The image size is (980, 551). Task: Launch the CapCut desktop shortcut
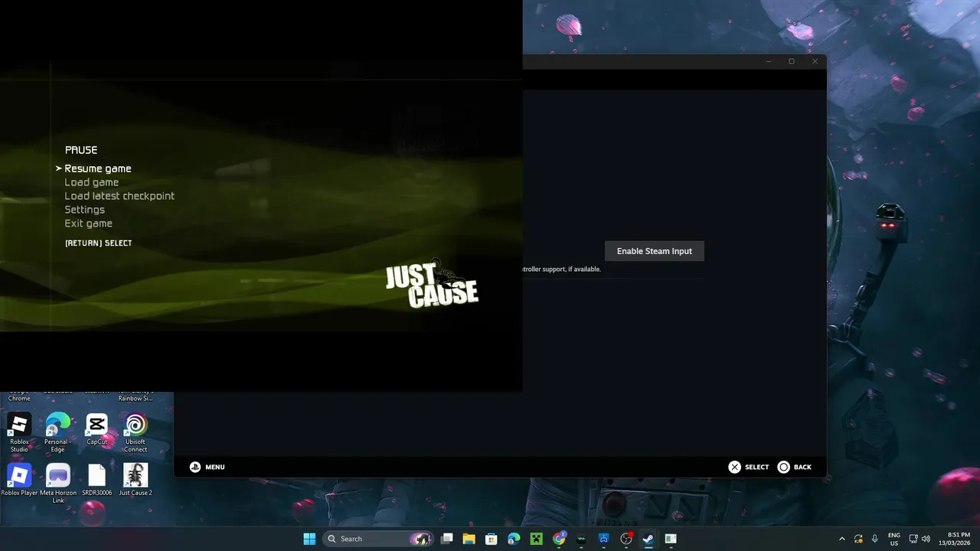[x=96, y=429]
